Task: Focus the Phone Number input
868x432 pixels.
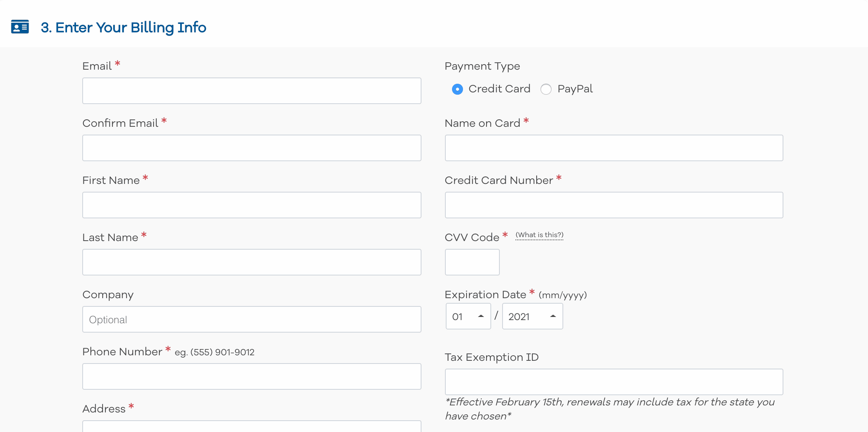Action: click(x=251, y=376)
